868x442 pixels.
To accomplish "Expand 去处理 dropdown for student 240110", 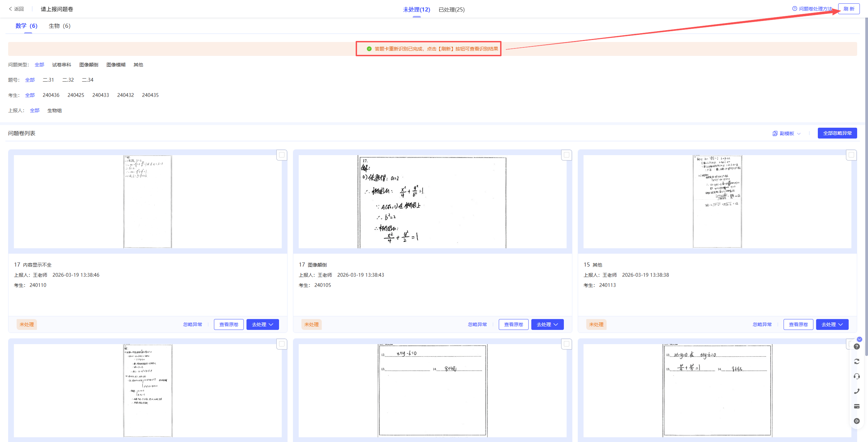I will (x=262, y=324).
